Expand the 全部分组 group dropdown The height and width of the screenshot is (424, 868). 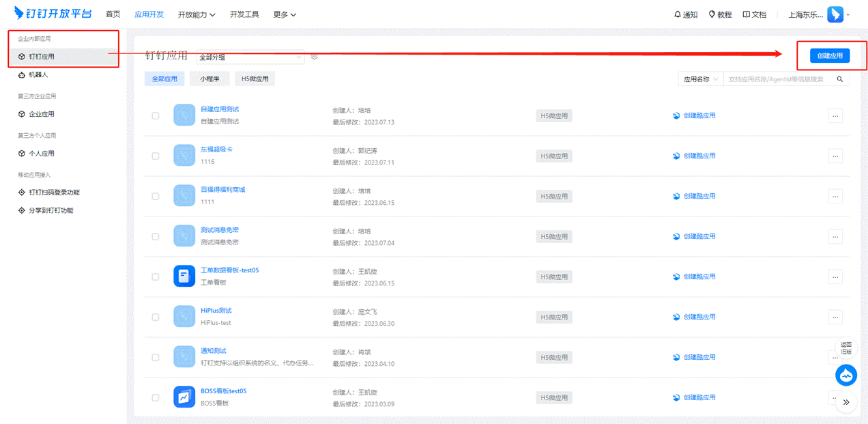tap(250, 57)
